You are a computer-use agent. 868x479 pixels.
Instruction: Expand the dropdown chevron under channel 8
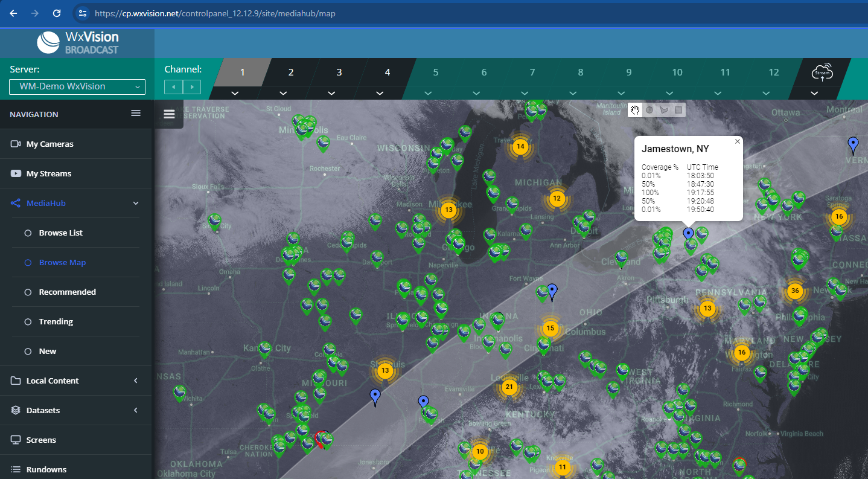click(x=573, y=93)
